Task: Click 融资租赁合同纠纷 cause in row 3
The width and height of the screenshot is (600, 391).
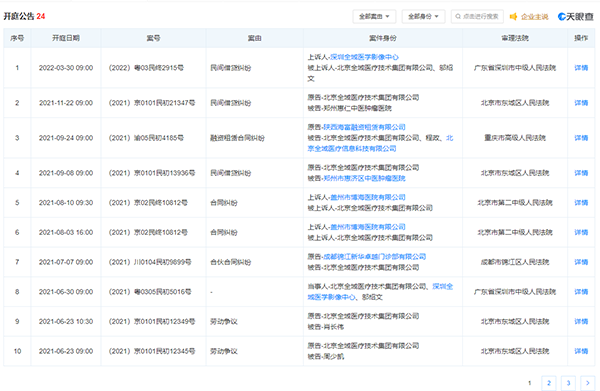Action: tap(237, 138)
